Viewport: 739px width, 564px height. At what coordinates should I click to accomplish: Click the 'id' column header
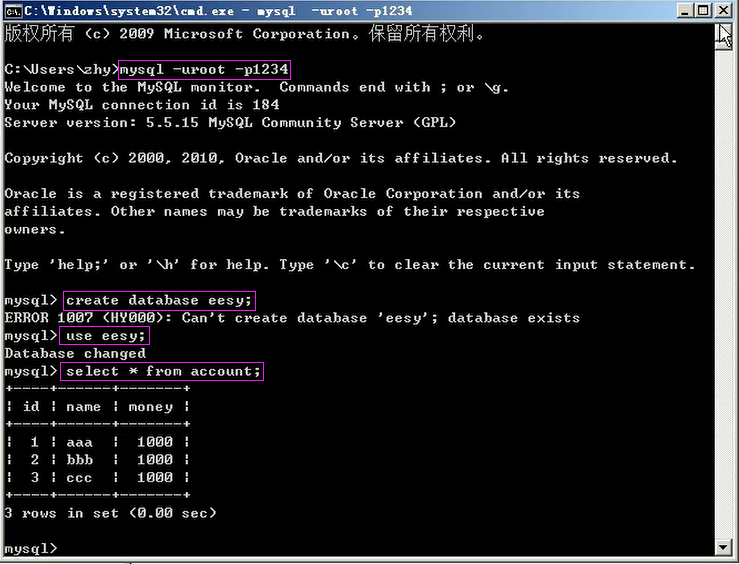(31, 407)
